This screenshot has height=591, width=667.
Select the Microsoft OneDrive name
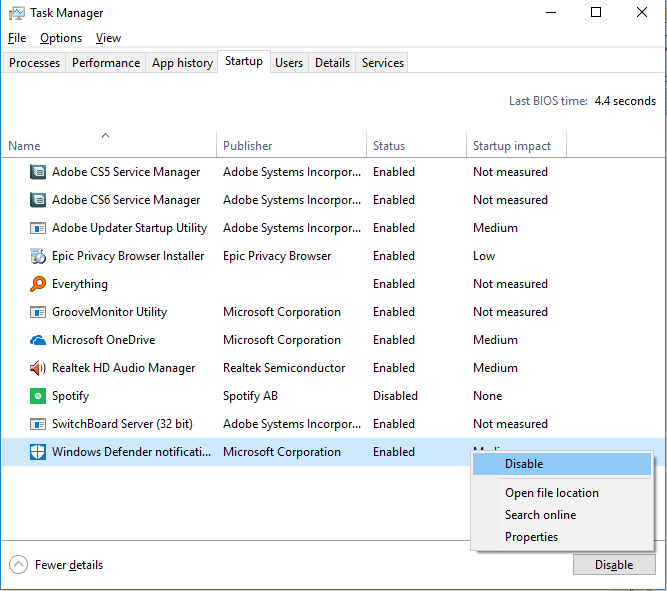click(103, 340)
